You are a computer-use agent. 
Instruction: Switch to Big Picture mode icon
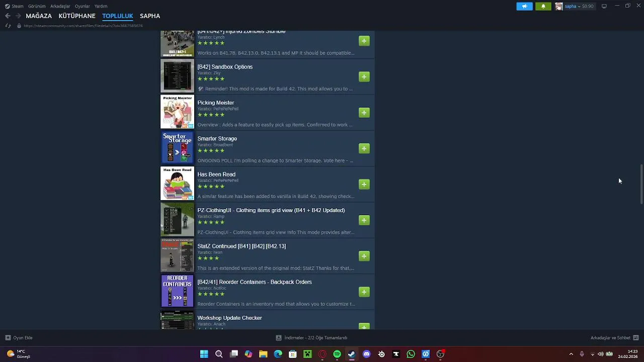604,6
